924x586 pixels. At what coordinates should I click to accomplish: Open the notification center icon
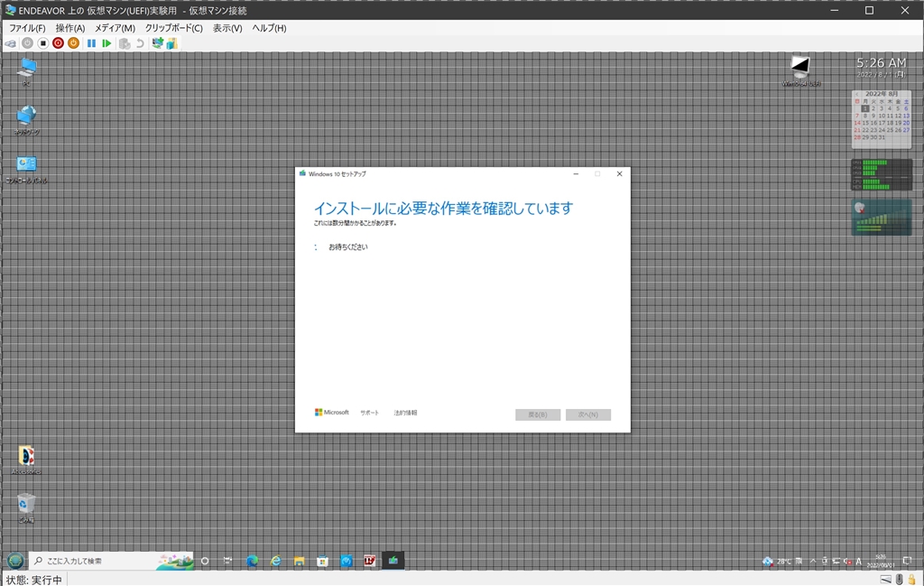click(908, 561)
